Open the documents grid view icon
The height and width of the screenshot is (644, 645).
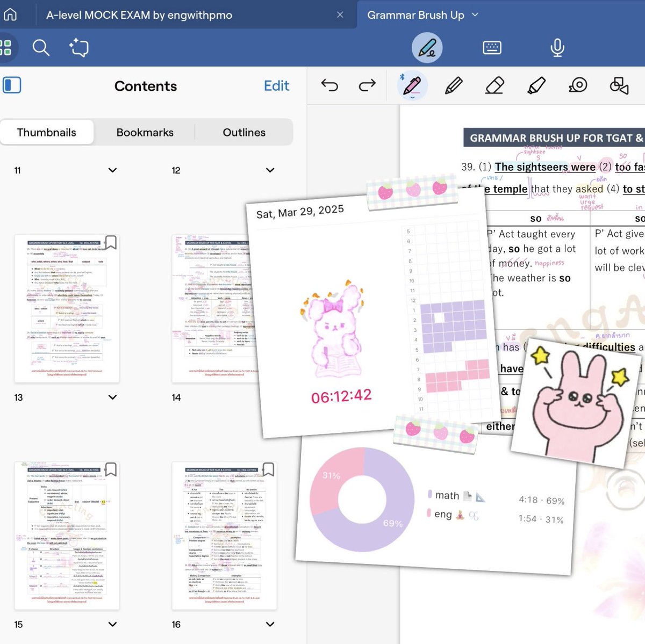5,48
